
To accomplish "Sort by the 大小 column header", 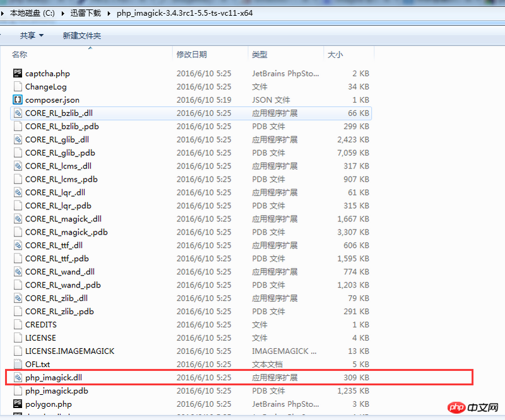I will pos(335,54).
